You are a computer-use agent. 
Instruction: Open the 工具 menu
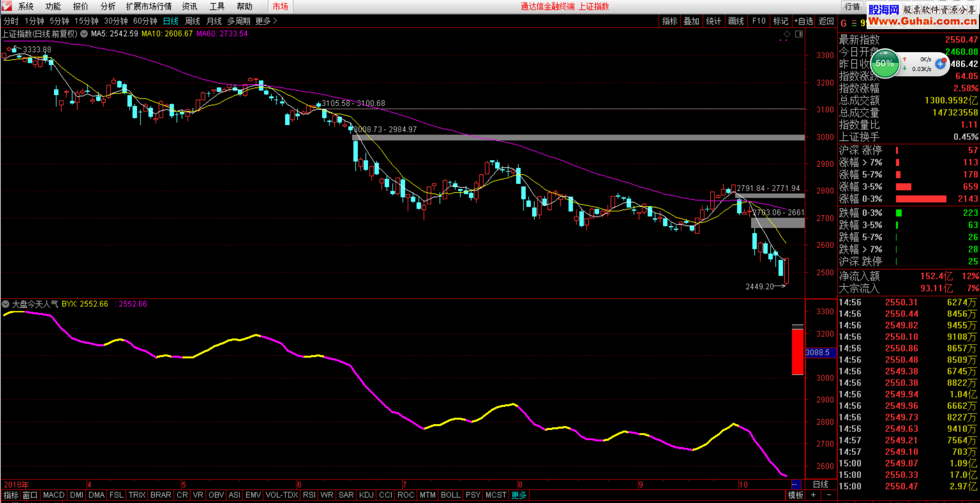click(217, 7)
